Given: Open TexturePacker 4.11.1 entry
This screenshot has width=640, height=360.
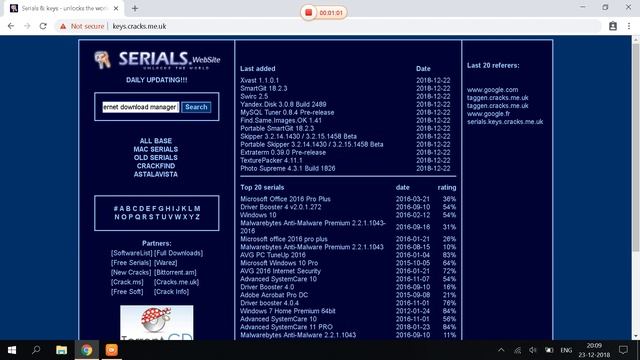Looking at the screenshot, I should click(x=271, y=160).
